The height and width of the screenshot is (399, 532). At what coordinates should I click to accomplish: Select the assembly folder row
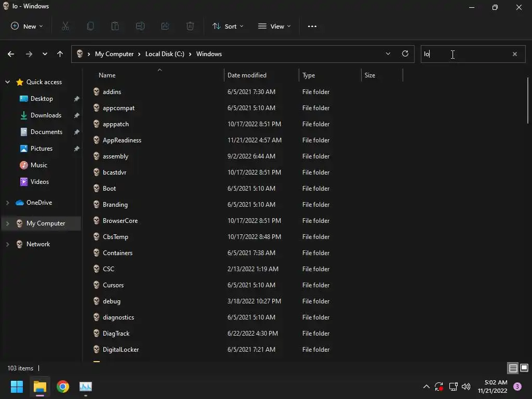[x=247, y=156]
